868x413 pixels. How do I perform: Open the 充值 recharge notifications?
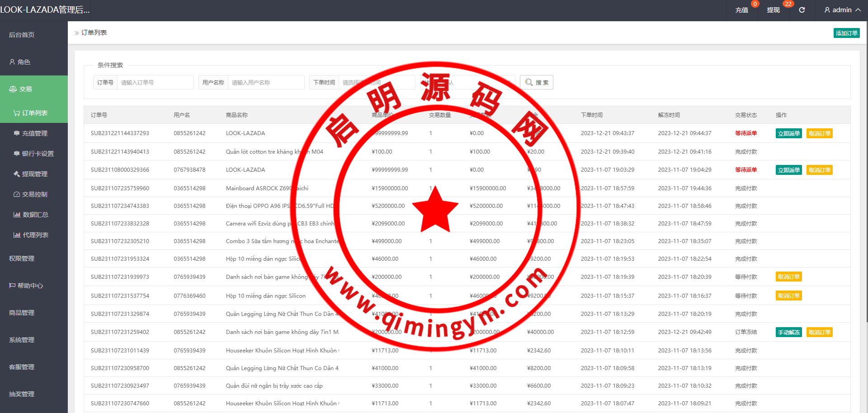coord(741,10)
